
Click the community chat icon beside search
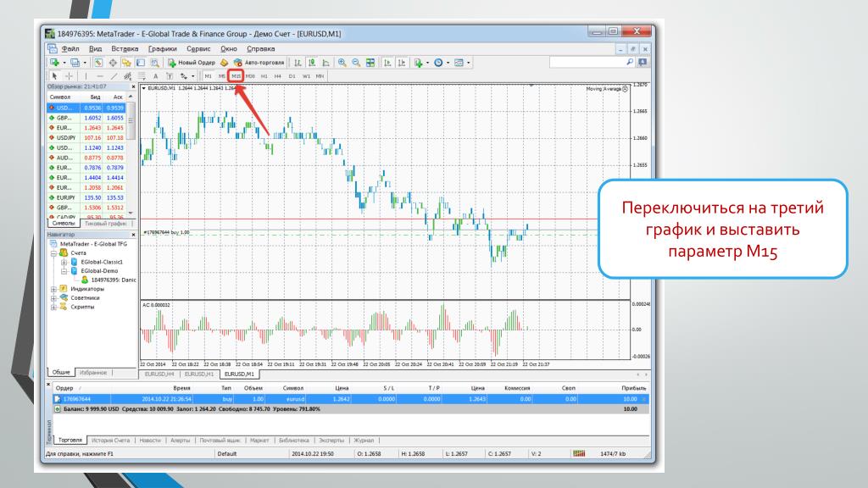643,62
